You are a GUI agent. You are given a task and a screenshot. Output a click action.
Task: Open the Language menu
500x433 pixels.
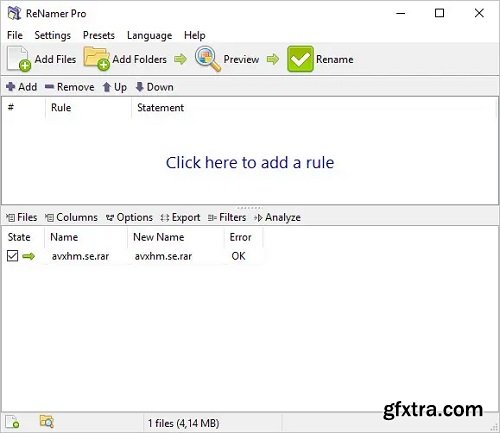(150, 35)
